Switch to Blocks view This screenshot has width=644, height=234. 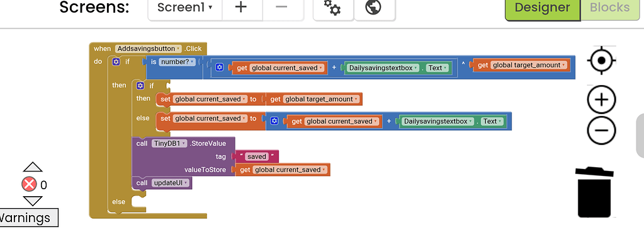(x=610, y=8)
